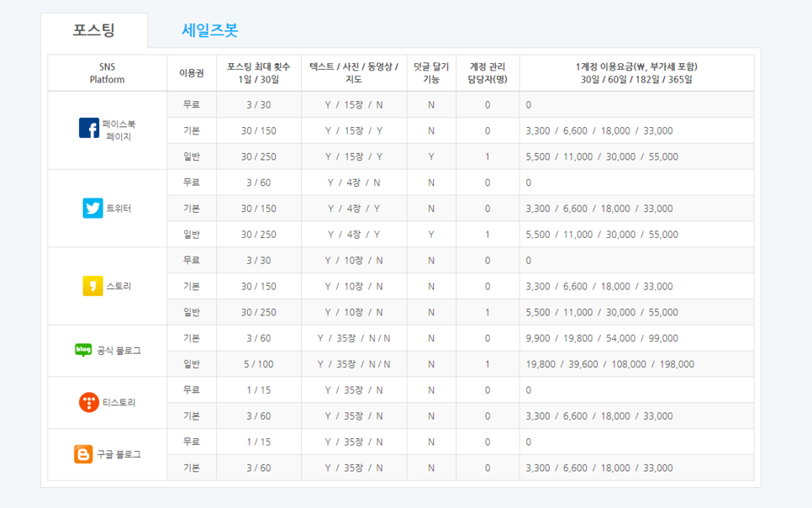This screenshot has height=508, width=812.
Task: Click Twitter 무료 row 3 / 60 cell
Action: (258, 183)
